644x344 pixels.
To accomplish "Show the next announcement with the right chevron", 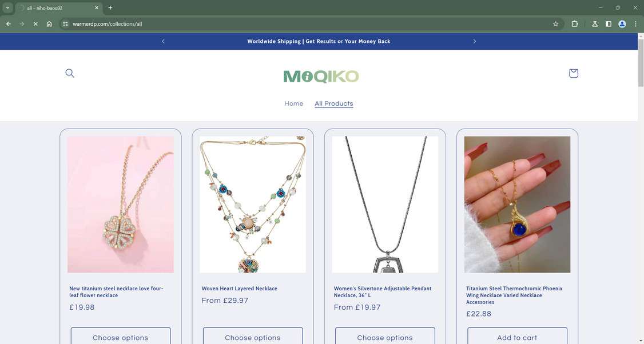I will point(474,41).
